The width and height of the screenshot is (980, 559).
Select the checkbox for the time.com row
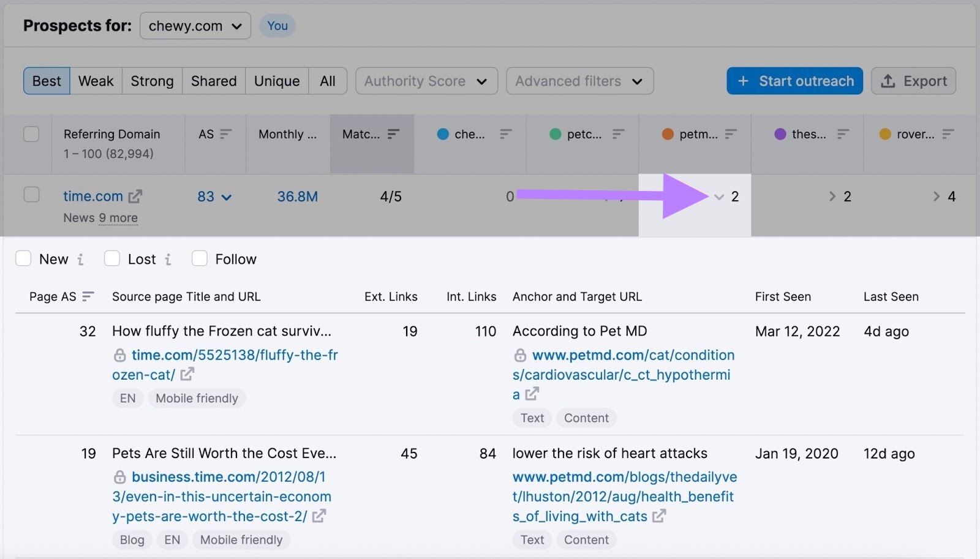coord(31,195)
